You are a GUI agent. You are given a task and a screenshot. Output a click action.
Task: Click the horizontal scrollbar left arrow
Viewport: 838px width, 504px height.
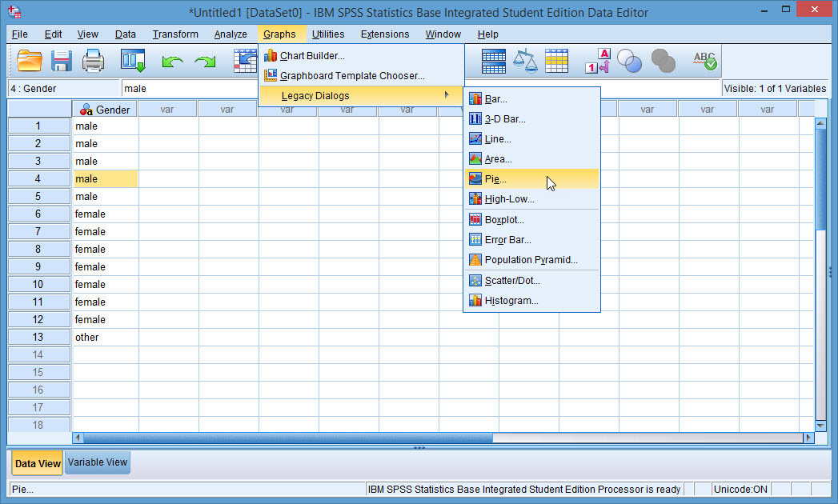tap(78, 438)
